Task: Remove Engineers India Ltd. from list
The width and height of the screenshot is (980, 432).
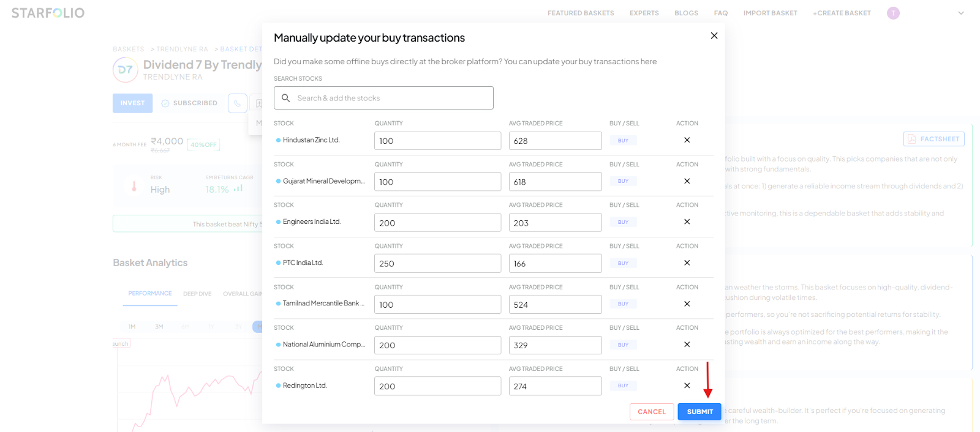Action: tap(687, 222)
